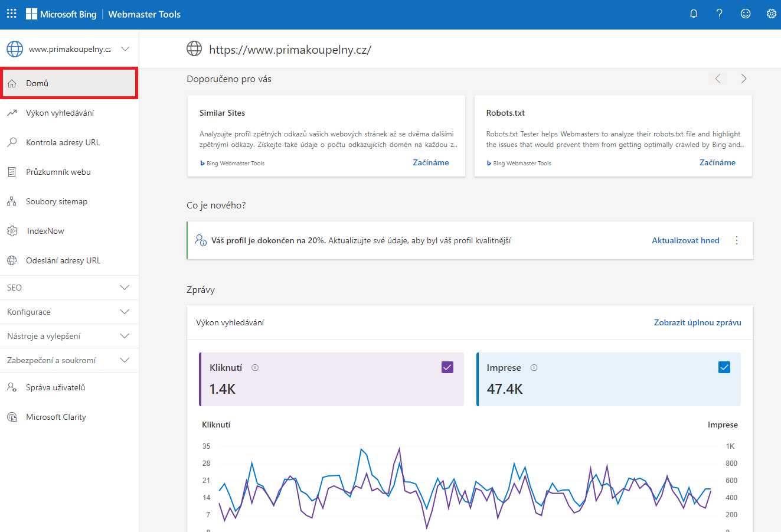Uncheck the Kliknutí checkbox
Image resolution: width=781 pixels, height=532 pixels.
[447, 367]
